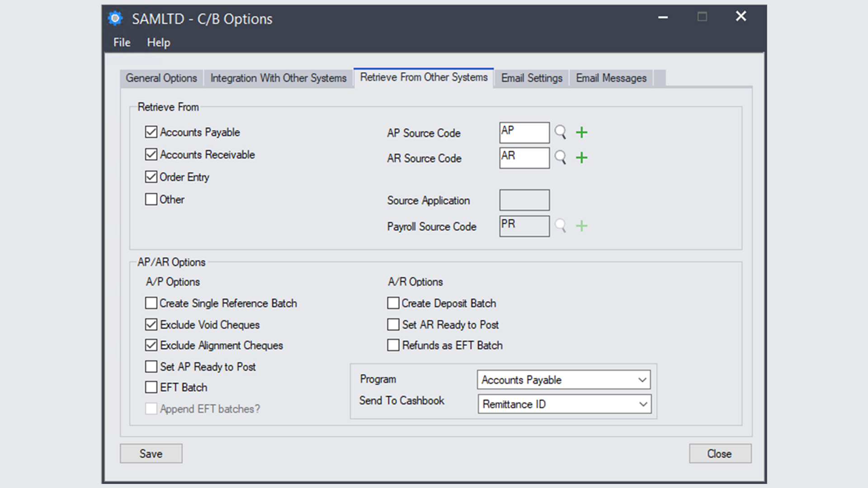
Task: Open the File menu
Action: (121, 42)
